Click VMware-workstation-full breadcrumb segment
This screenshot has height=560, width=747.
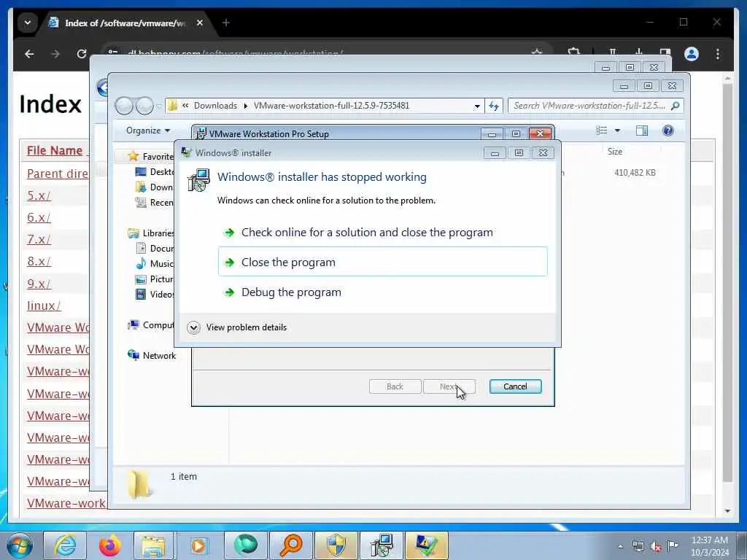pos(332,106)
